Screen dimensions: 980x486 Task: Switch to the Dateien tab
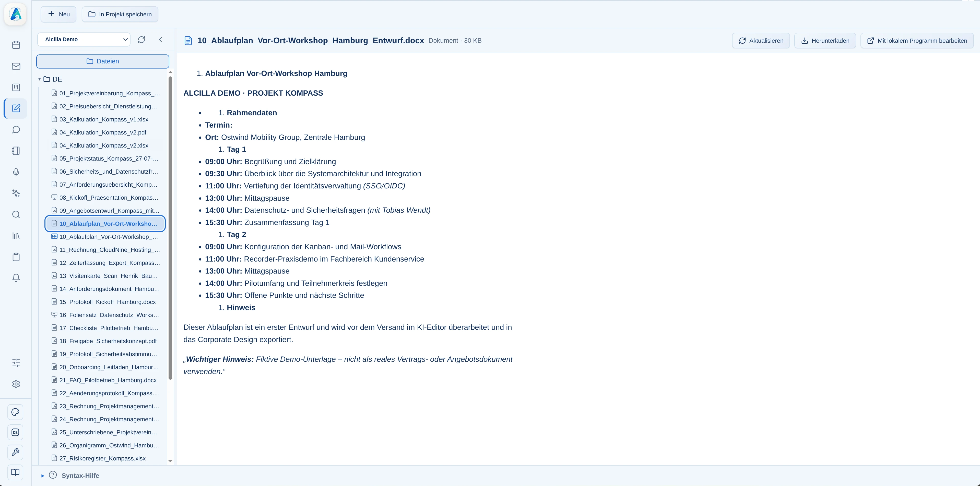coord(103,61)
